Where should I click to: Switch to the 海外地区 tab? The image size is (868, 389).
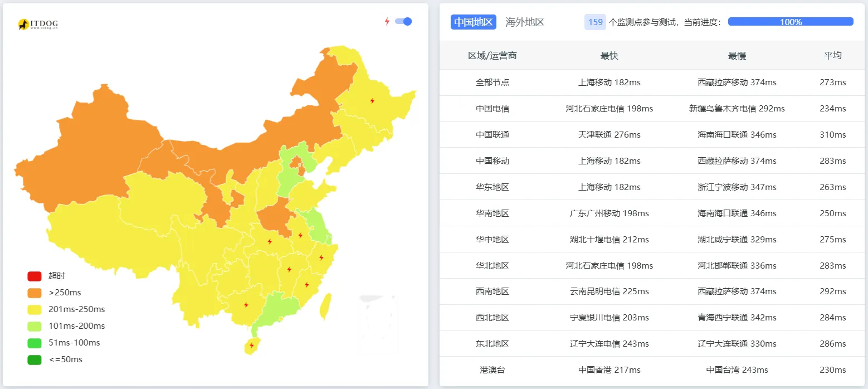[x=524, y=22]
